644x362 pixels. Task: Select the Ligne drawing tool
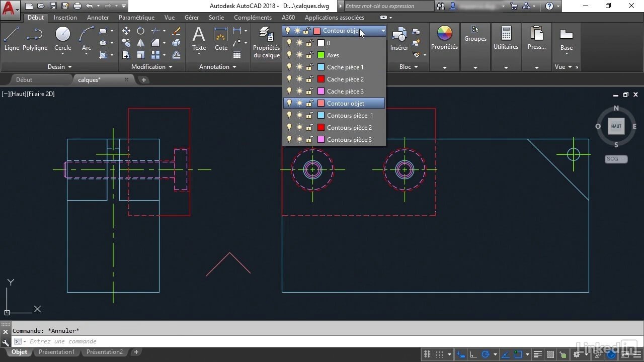coord(12,39)
